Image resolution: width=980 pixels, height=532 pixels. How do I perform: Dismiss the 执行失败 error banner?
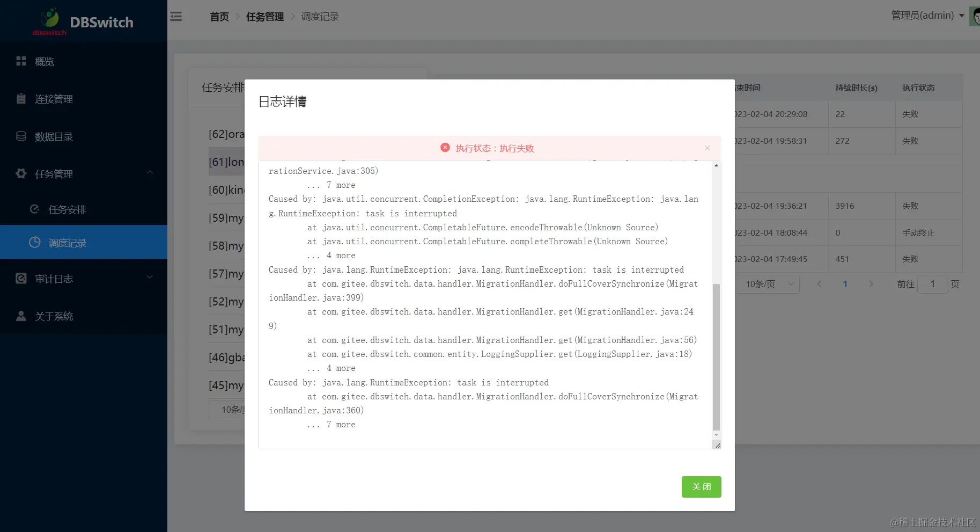pos(707,148)
